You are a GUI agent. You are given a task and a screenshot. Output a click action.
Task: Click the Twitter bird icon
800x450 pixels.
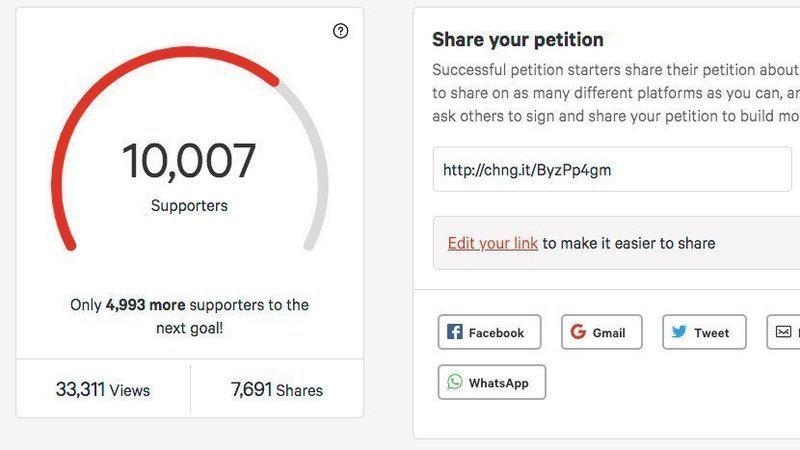[679, 332]
